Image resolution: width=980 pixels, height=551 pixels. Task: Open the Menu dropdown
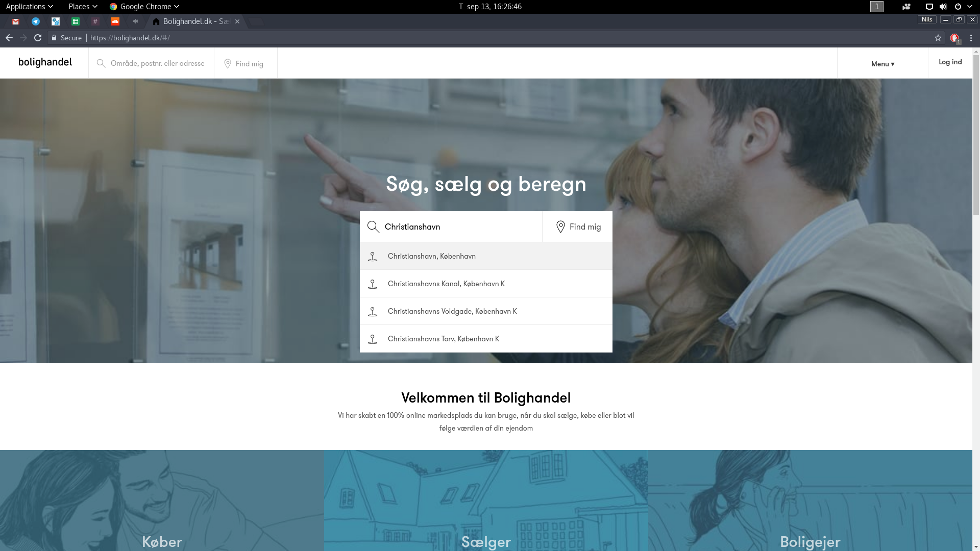click(x=883, y=64)
